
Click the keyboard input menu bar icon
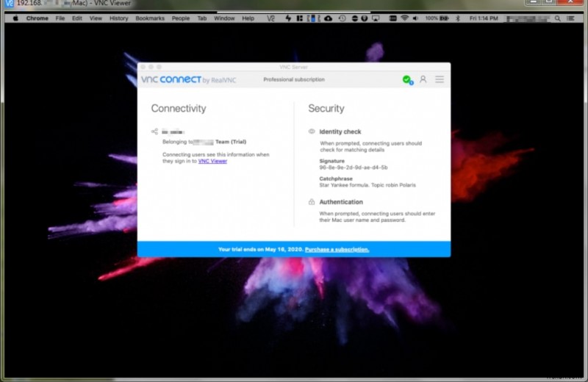(x=392, y=18)
